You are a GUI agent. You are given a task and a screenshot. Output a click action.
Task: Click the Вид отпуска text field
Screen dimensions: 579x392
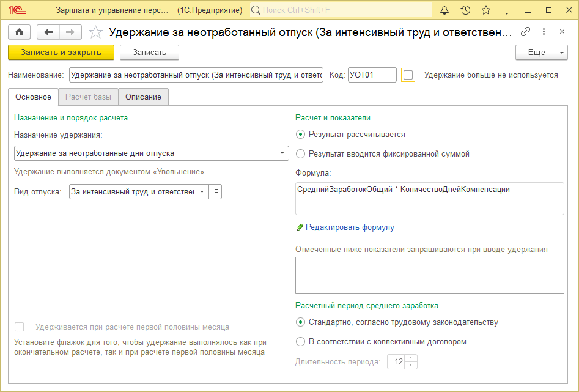coord(133,192)
